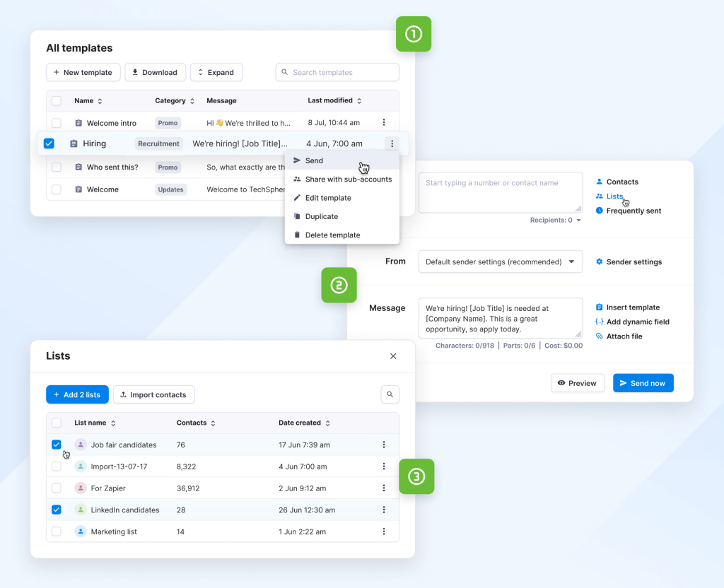This screenshot has width=724, height=588.
Task: Open the search icon in the Lists dialog
Action: [x=390, y=394]
